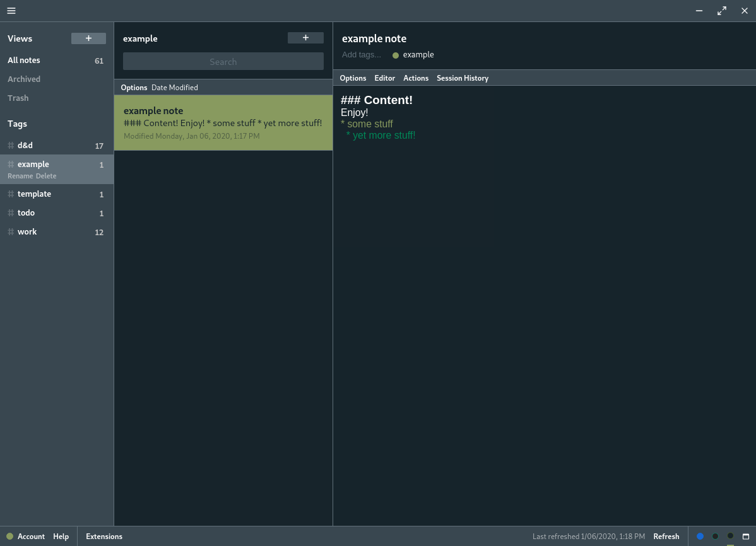Click the window layout icon in footer
This screenshot has height=546, width=756.
point(746,537)
